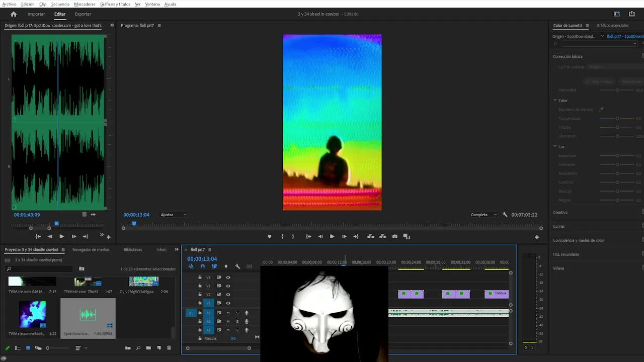Hide track V4 with its eye icon

(228, 278)
